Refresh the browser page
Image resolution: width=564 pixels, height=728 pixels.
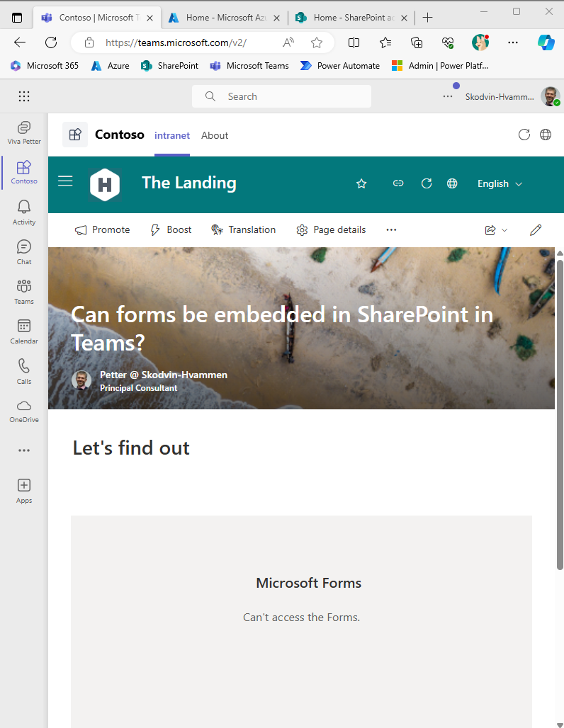[x=51, y=42]
